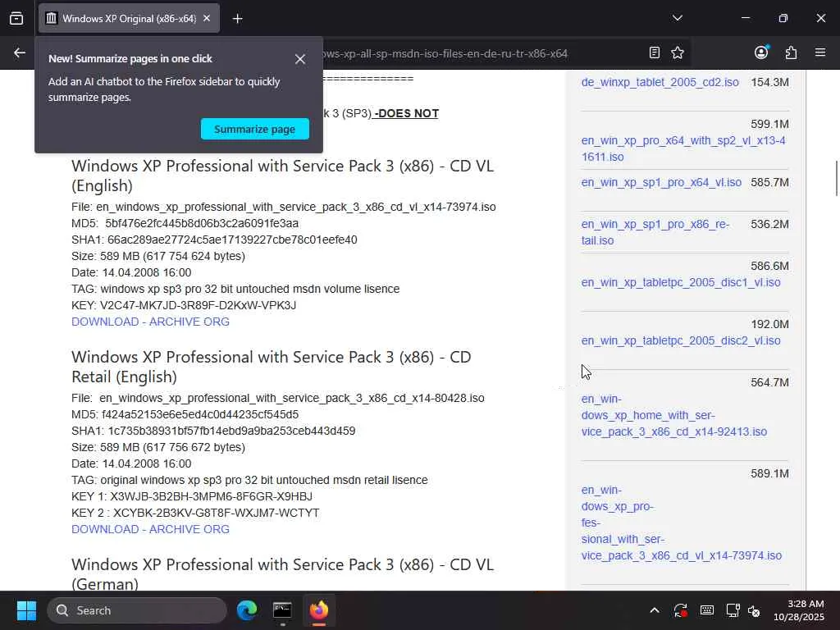Click the CD VL (German) heading
Viewport: 840px width, 630px height.
coord(282,573)
